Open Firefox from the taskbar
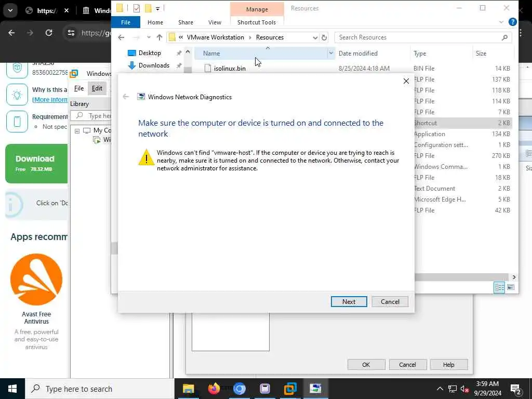This screenshot has height=399, width=532. 214,389
